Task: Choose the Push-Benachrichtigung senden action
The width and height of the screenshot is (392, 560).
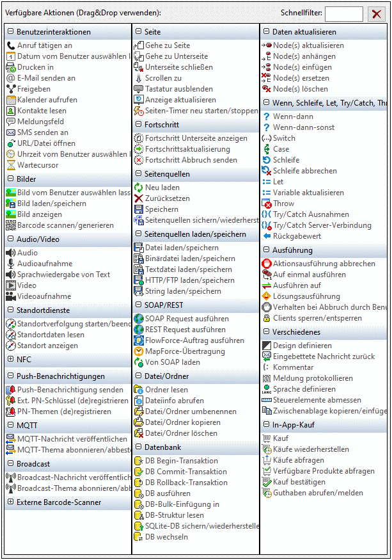Action: click(x=70, y=390)
